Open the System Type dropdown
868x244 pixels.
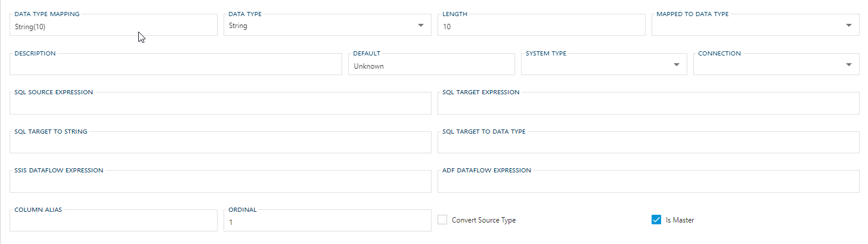677,65
